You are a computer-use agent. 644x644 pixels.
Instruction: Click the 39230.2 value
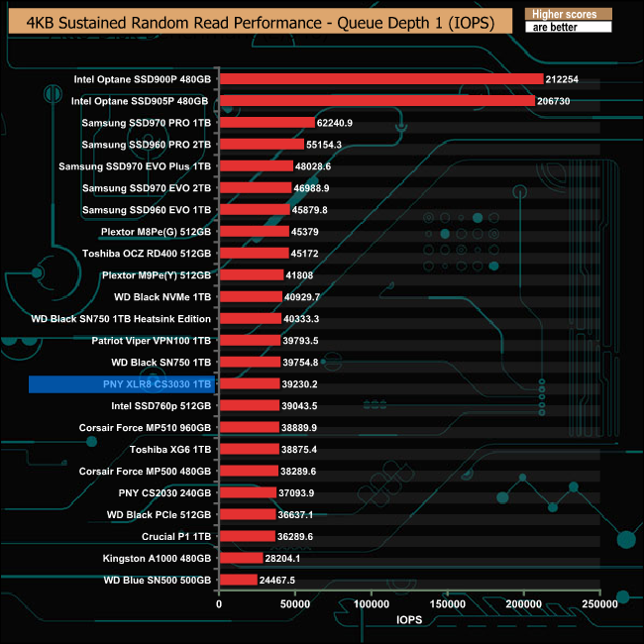(x=299, y=384)
